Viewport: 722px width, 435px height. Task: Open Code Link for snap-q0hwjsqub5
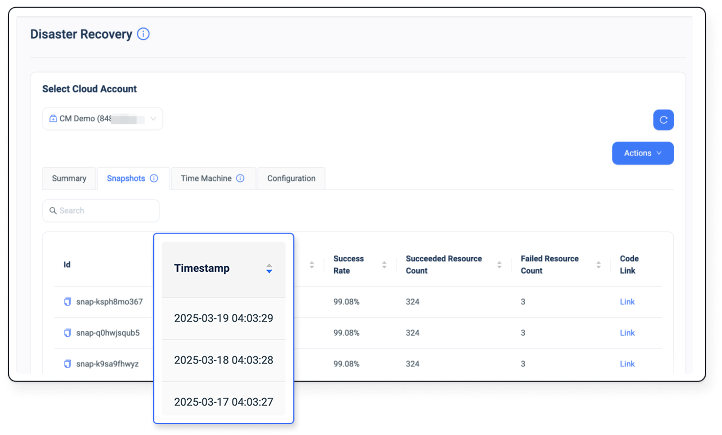[x=627, y=333]
